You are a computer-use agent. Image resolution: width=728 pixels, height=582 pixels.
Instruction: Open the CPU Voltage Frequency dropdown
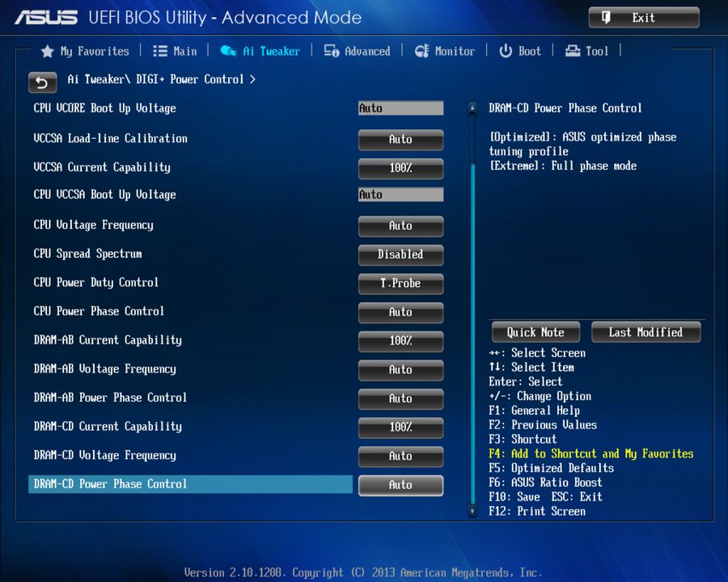[x=400, y=226]
